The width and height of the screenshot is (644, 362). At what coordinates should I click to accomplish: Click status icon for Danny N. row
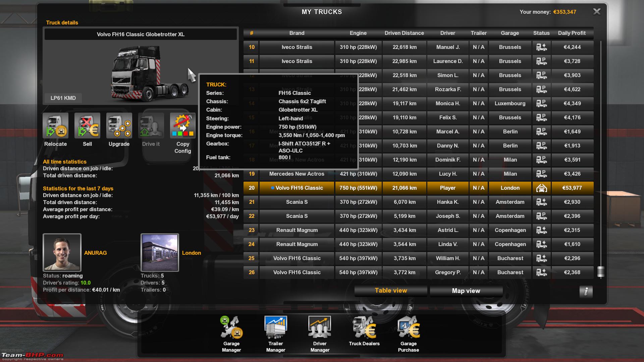point(541,146)
